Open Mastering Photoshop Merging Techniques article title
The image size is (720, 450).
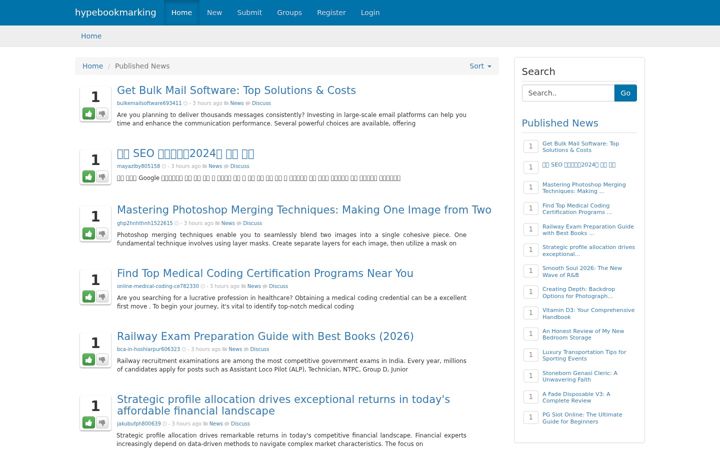point(304,210)
